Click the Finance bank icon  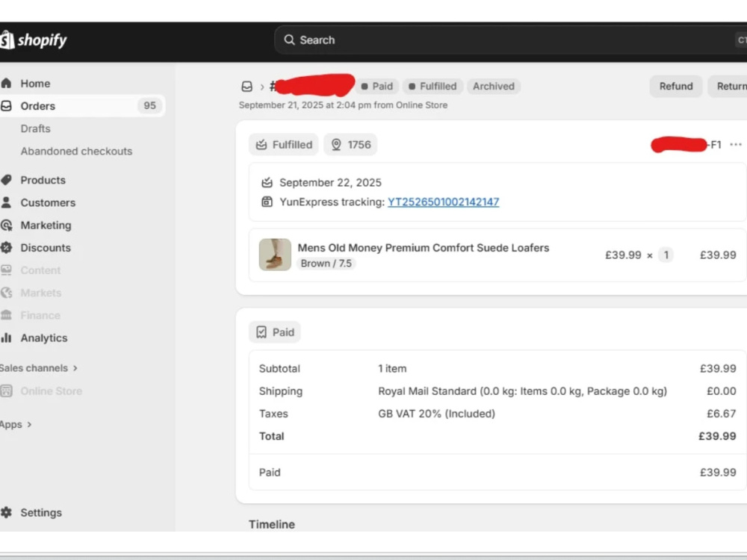click(x=6, y=315)
